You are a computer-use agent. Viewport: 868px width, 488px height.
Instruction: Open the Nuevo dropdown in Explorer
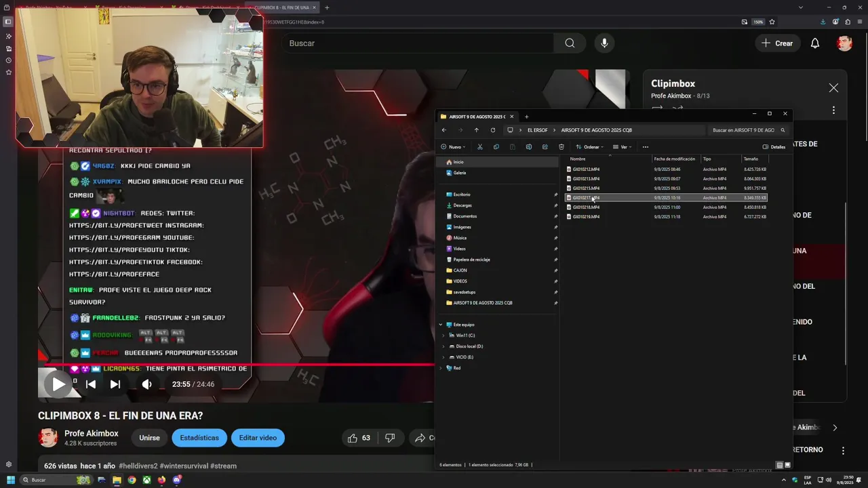(x=452, y=147)
